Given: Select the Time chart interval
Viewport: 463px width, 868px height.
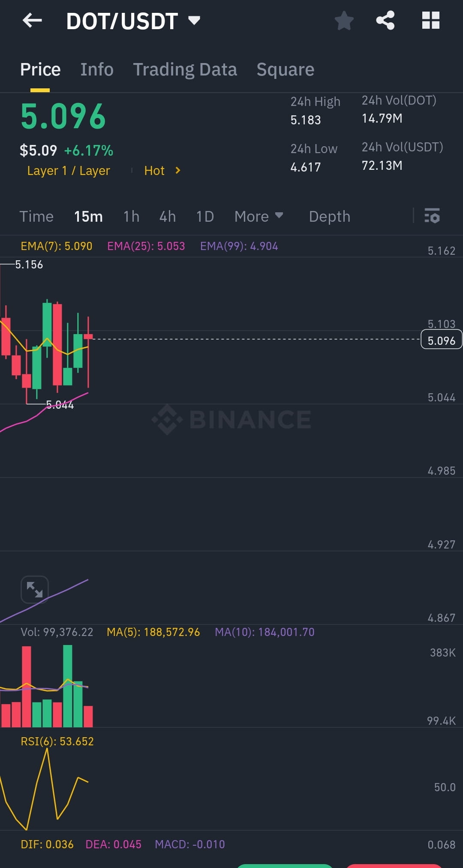Looking at the screenshot, I should (x=36, y=216).
